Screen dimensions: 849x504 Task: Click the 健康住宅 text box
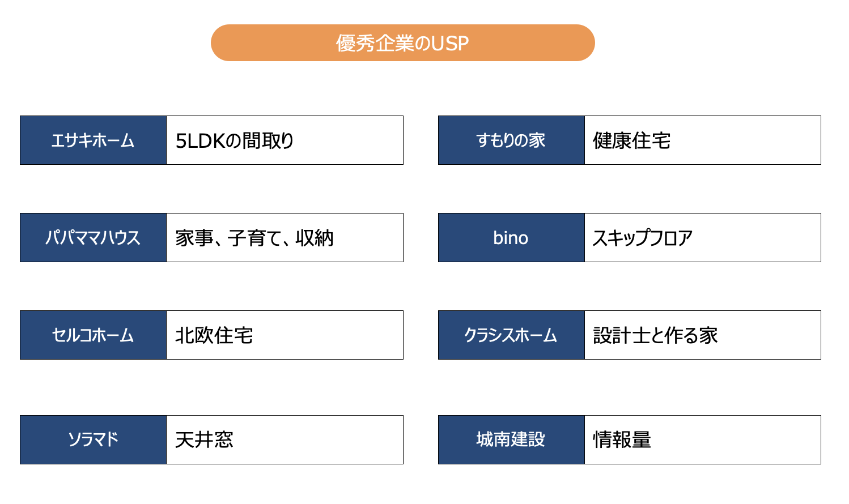703,140
